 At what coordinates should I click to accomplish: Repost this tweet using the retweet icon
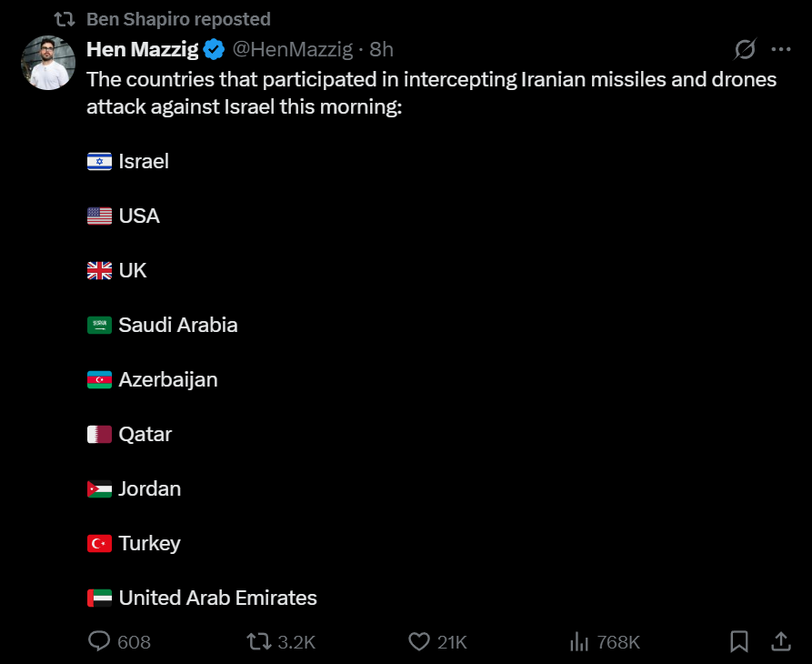pos(259,642)
